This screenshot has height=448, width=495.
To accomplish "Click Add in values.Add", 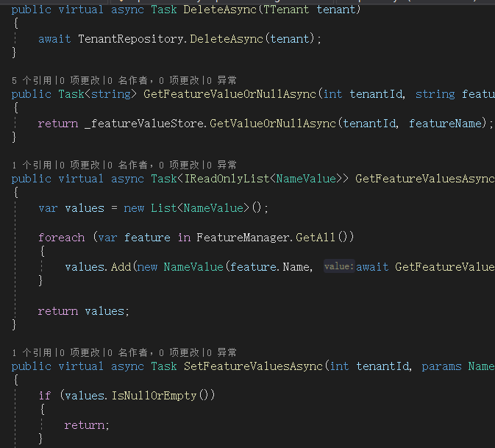I will 121,267.
